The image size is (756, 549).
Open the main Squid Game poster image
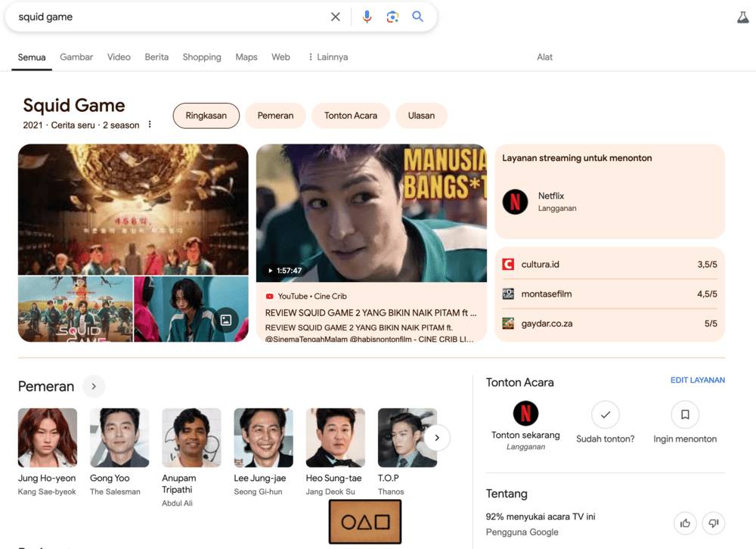click(x=133, y=209)
